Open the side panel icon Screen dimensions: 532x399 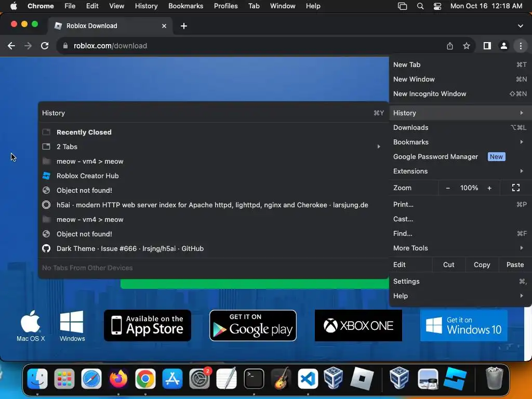(487, 46)
